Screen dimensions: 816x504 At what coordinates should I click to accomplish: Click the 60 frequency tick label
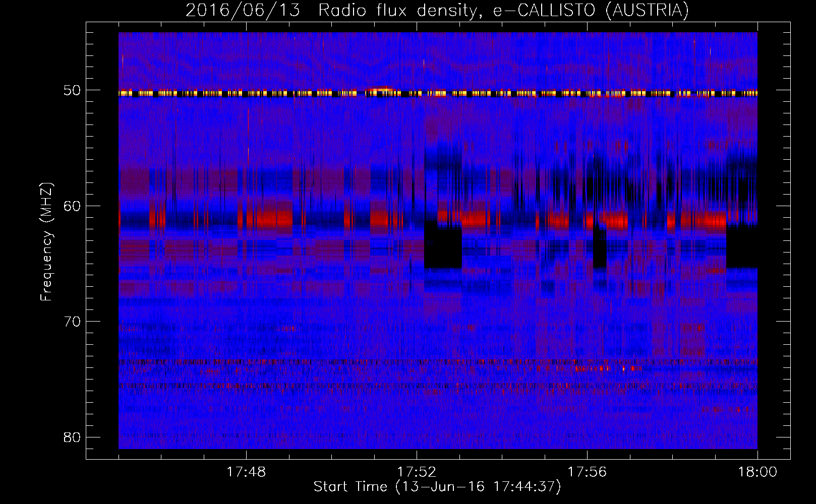(72, 206)
